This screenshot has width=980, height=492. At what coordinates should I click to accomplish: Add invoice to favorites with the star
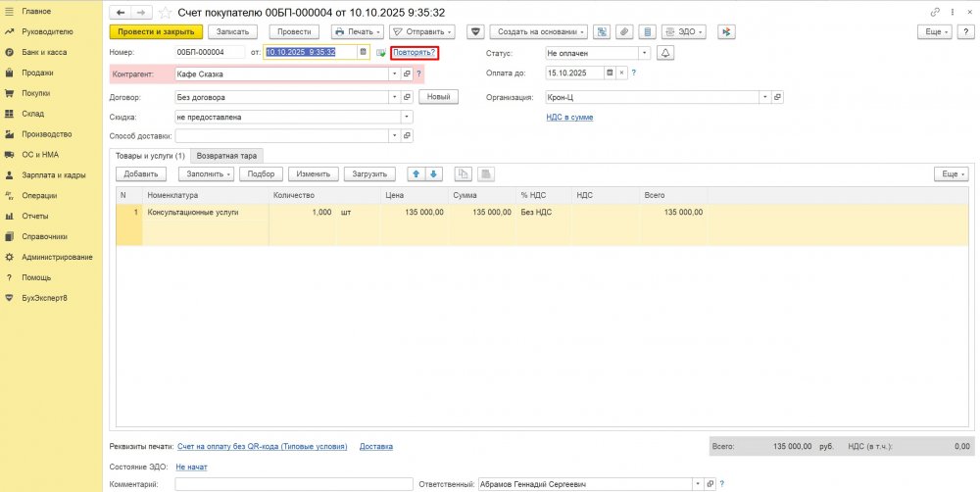(x=165, y=13)
